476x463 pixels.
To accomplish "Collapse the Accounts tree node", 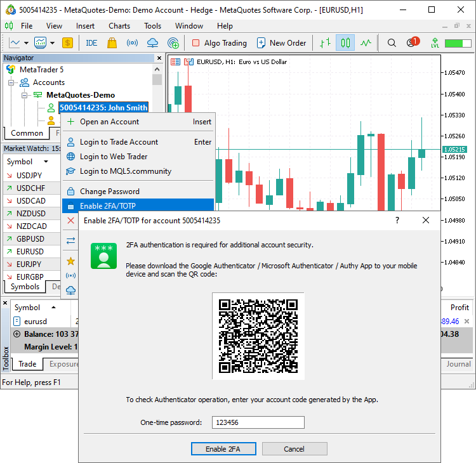I will point(11,82).
